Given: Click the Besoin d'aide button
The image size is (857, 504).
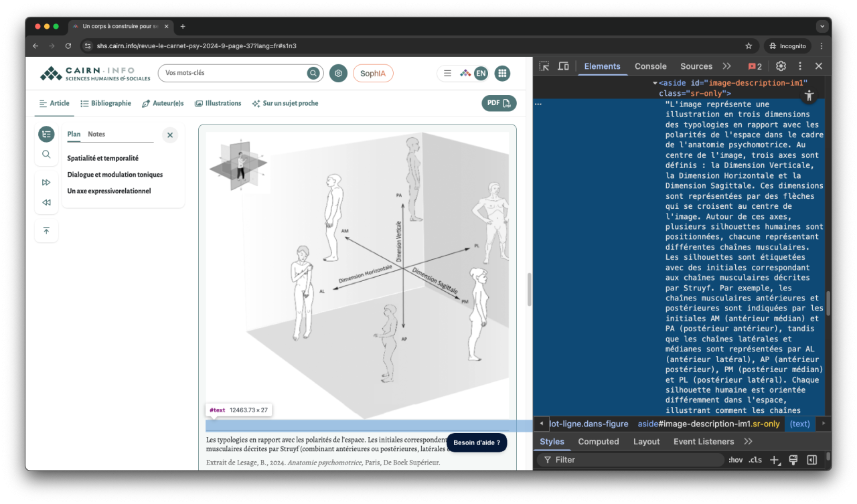Looking at the screenshot, I should (477, 442).
